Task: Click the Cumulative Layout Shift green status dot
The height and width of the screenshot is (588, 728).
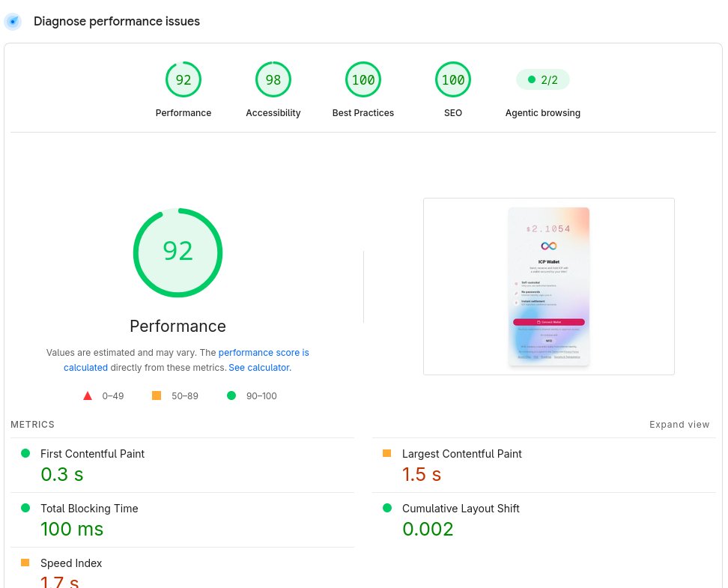Action: pos(387,508)
